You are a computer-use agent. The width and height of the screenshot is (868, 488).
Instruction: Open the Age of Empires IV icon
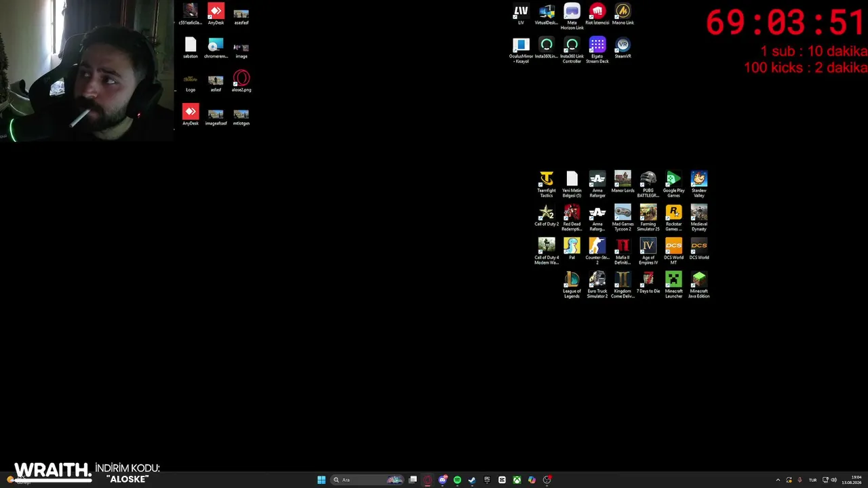point(648,251)
